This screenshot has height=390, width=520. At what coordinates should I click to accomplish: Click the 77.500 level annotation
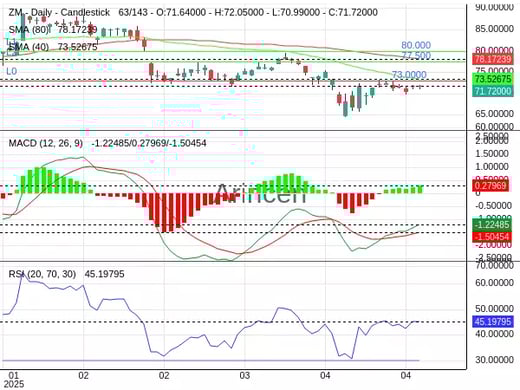coord(416,55)
